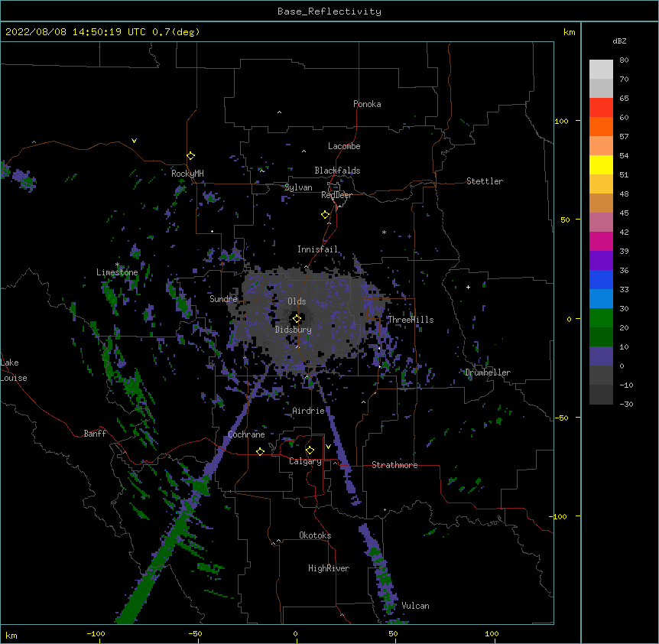Click the 50 tick on bottom axis
Screen dimensions: 659x644
click(x=393, y=633)
